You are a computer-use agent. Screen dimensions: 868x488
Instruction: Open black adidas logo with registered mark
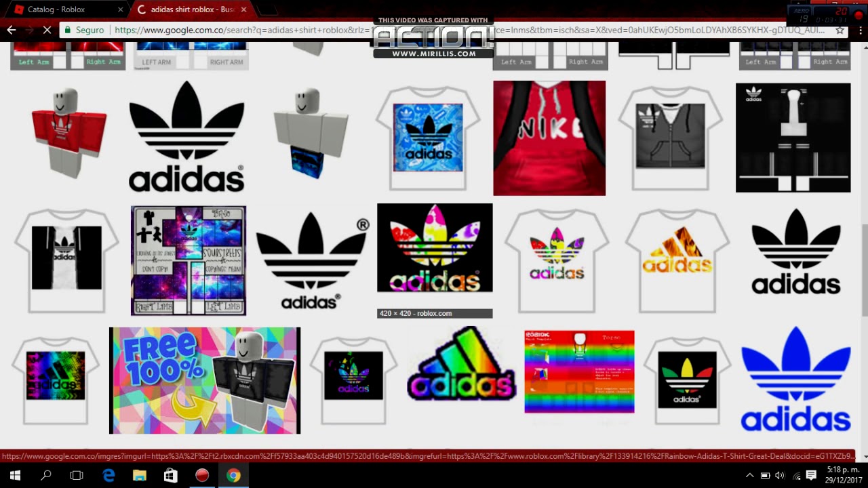click(x=312, y=261)
